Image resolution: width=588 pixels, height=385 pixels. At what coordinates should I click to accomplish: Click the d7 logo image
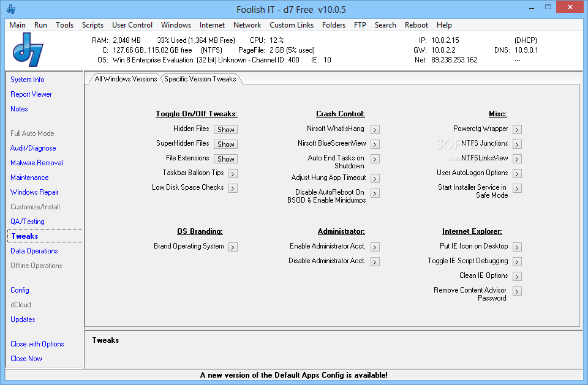28,50
